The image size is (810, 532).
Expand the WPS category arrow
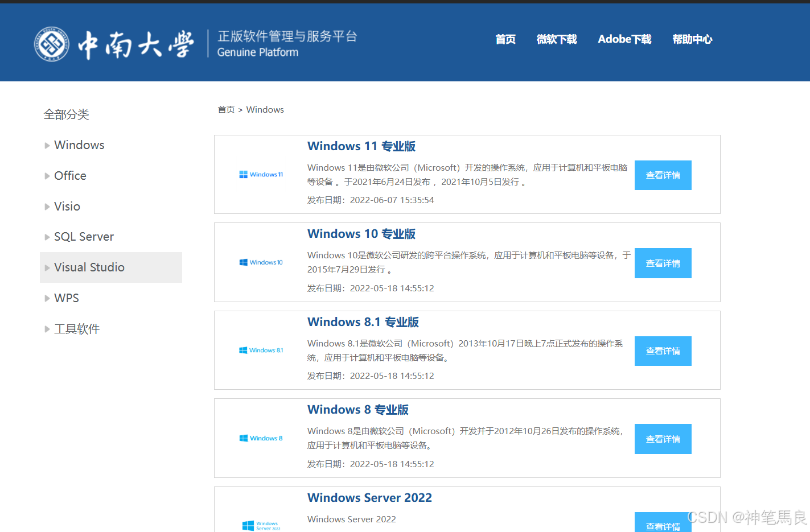(47, 299)
